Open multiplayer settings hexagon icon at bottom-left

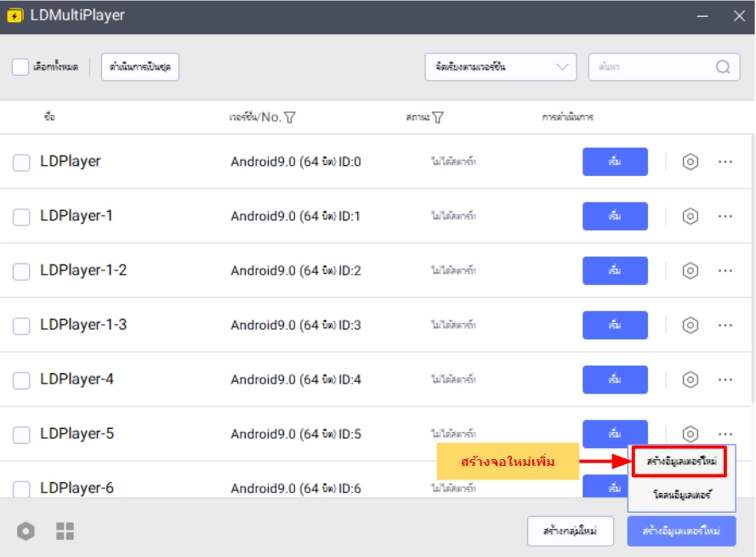click(x=26, y=531)
